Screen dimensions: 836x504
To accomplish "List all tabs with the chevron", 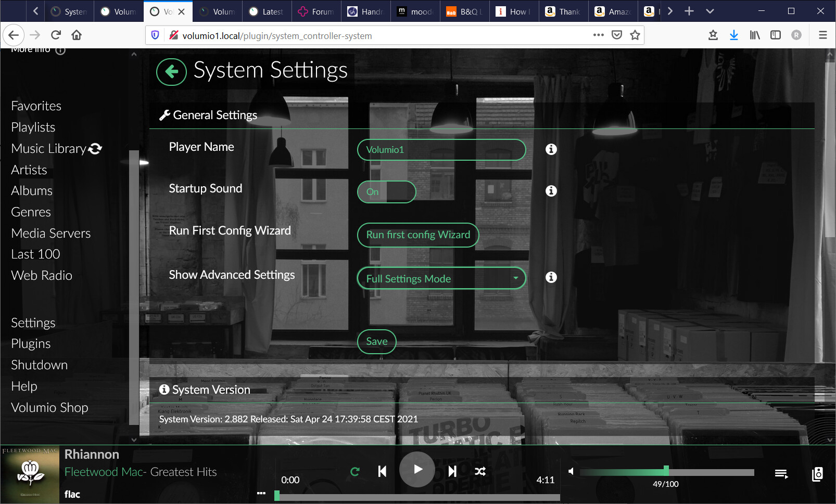I will [710, 11].
